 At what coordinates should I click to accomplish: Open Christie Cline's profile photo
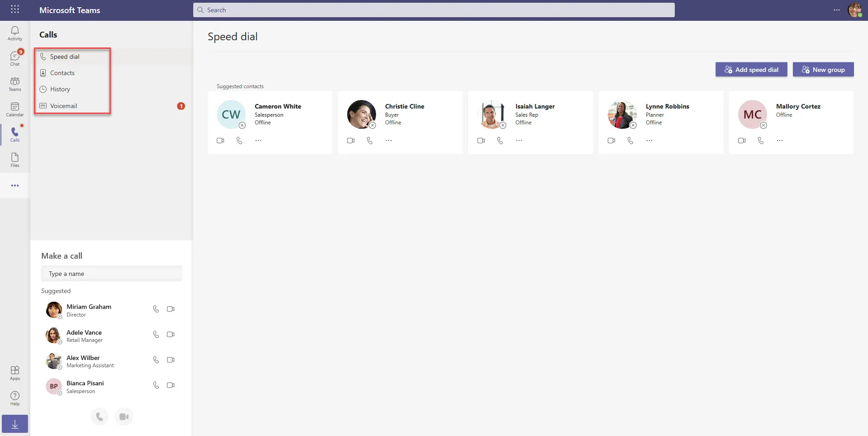click(362, 114)
